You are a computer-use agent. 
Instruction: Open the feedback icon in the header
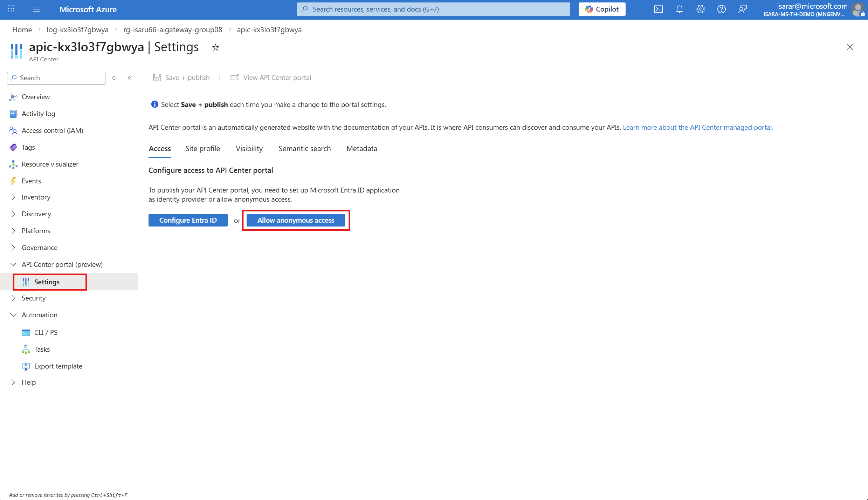pyautogui.click(x=743, y=9)
